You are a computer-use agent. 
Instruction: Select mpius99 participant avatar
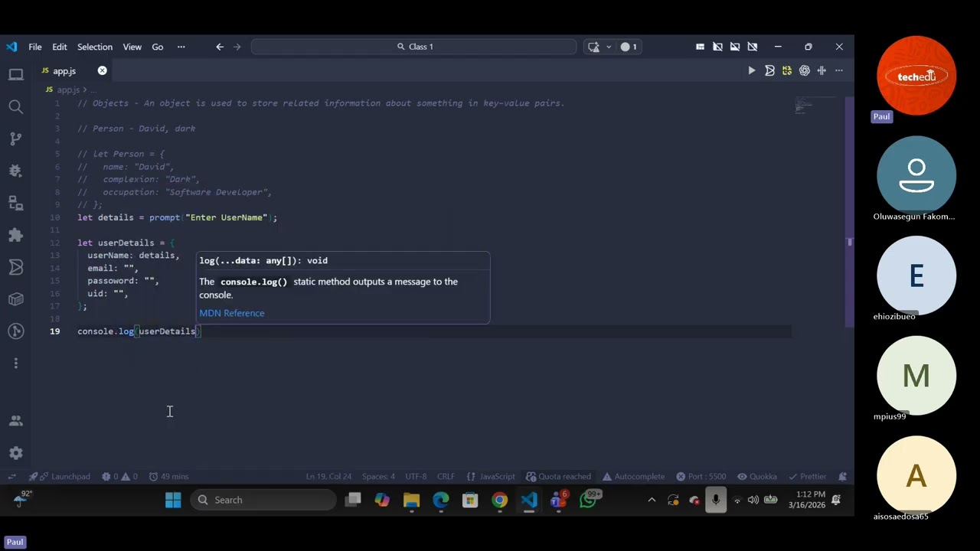[x=916, y=375]
